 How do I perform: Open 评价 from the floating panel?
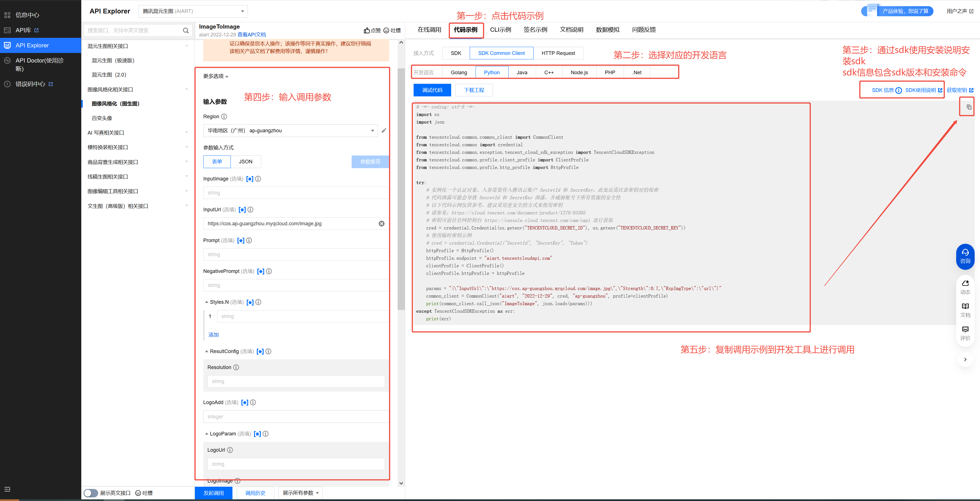pyautogui.click(x=965, y=333)
